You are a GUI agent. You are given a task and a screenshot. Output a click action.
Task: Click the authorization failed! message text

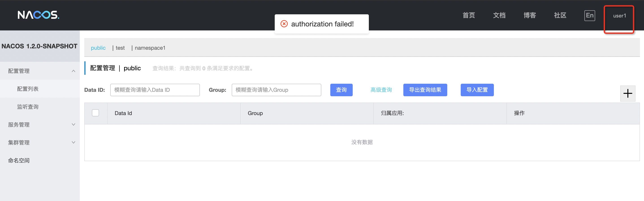click(322, 24)
